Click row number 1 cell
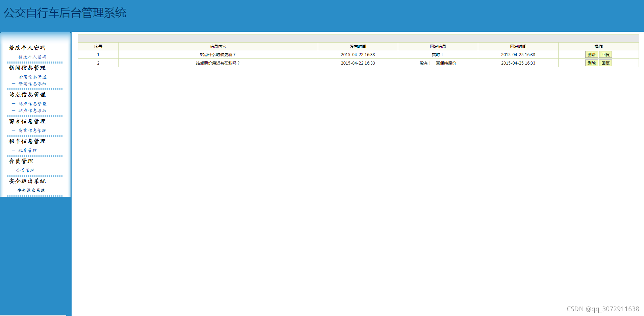The height and width of the screenshot is (316, 644). tap(98, 54)
